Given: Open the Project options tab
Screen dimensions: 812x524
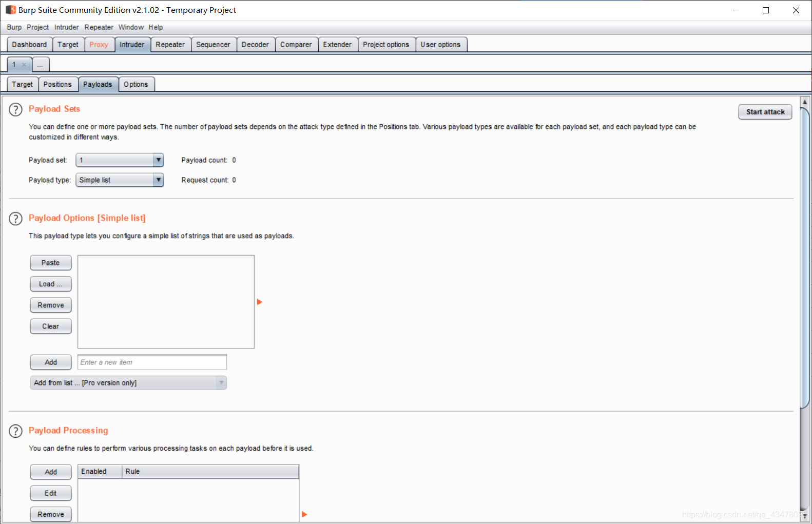Looking at the screenshot, I should point(386,45).
